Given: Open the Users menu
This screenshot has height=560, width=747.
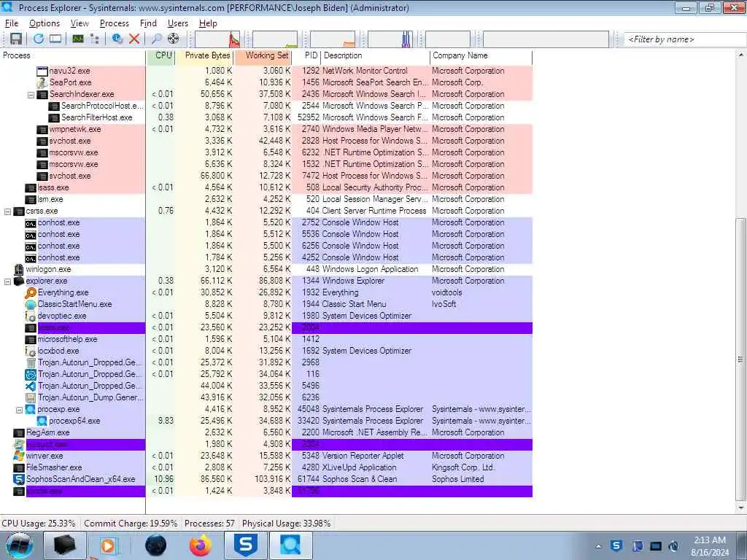Looking at the screenshot, I should (x=178, y=23).
